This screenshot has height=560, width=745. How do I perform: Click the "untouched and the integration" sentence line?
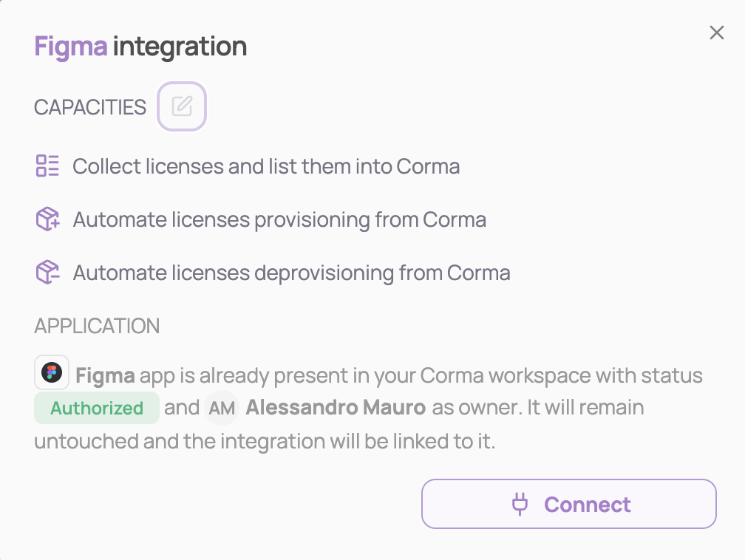click(264, 442)
